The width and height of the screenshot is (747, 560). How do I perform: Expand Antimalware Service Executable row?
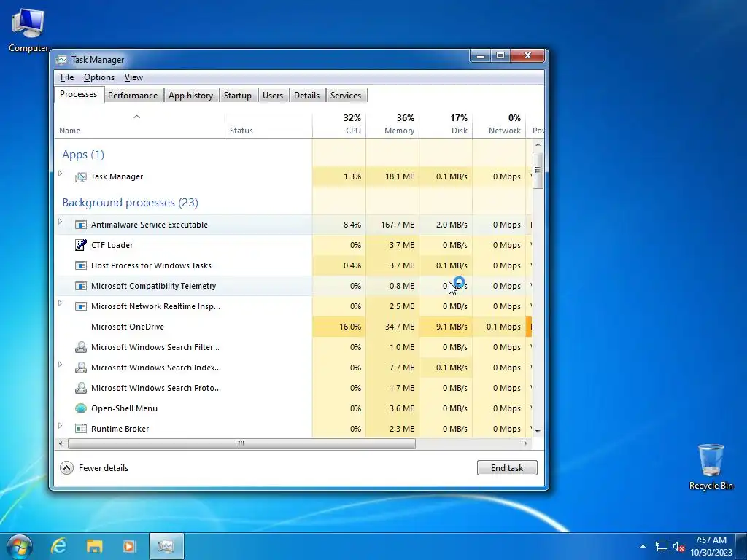pyautogui.click(x=61, y=222)
